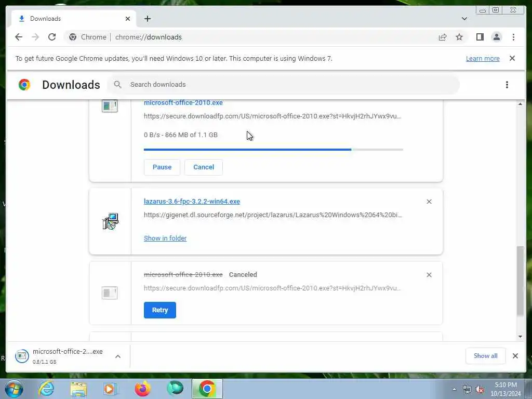
Task: Open the in-progress microsoft-office-2010.exe link
Action: pos(183,102)
